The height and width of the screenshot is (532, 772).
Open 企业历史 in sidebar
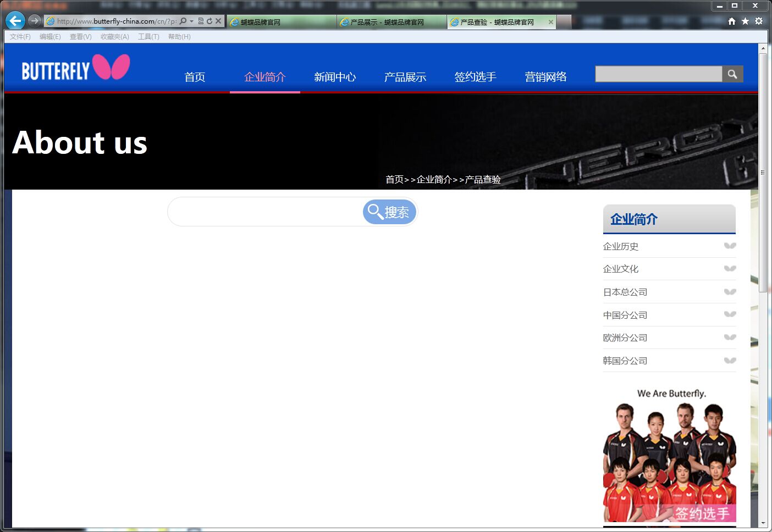point(621,246)
